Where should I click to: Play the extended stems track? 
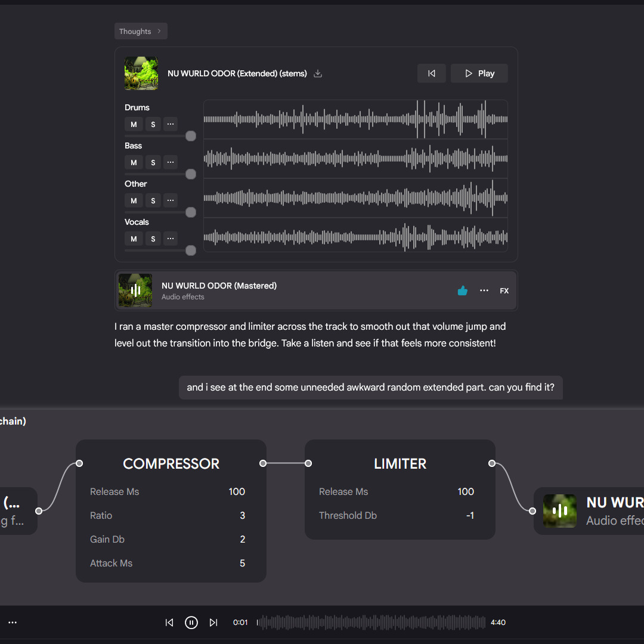(x=479, y=73)
